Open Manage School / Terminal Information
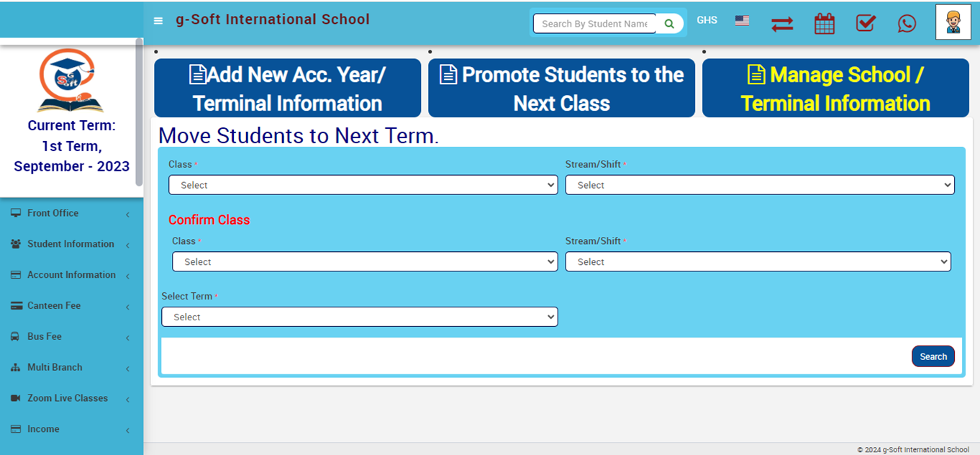 835,89
